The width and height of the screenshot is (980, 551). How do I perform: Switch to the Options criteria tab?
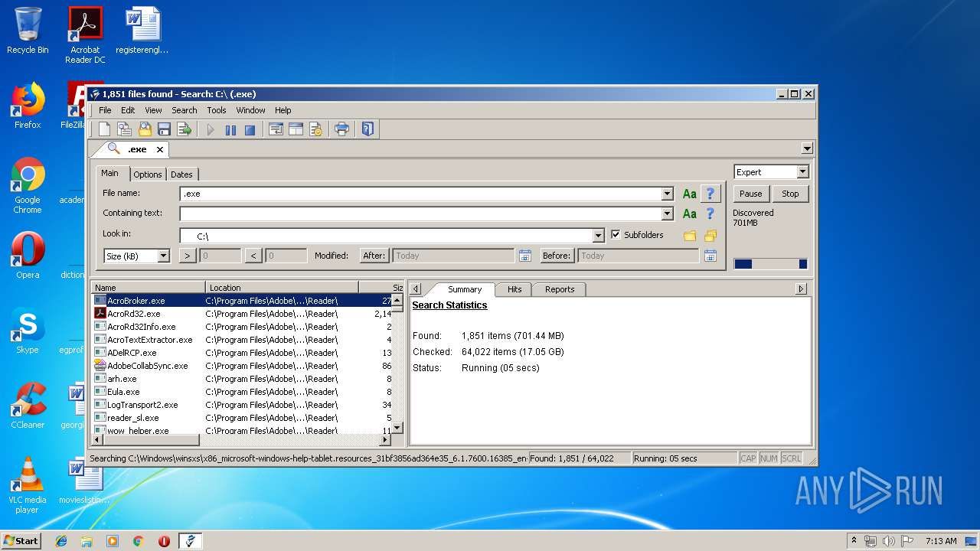tap(148, 174)
